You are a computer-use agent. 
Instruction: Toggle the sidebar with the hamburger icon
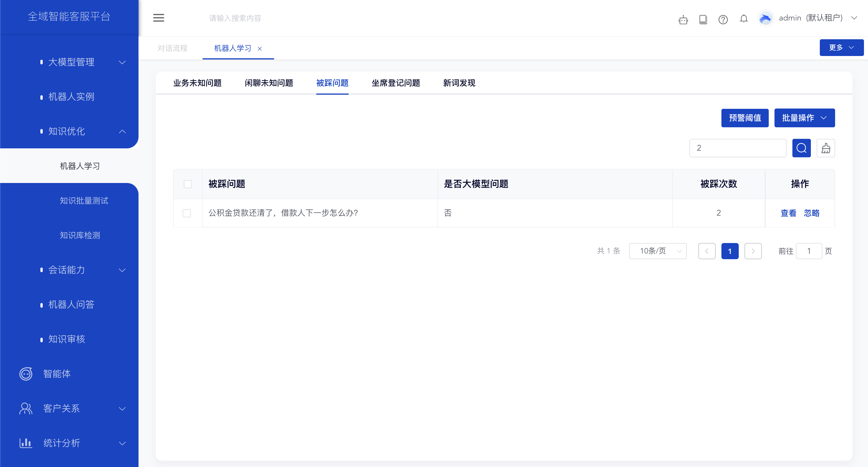click(159, 18)
